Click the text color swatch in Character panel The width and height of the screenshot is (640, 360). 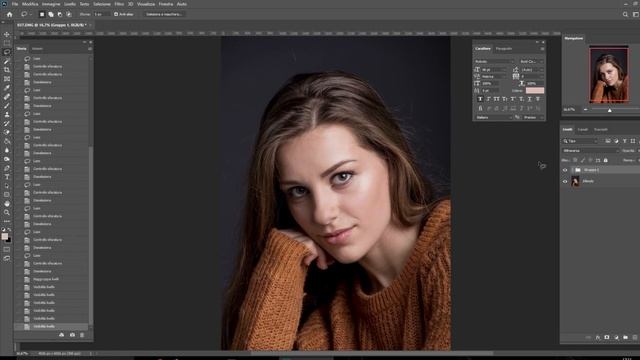point(535,91)
